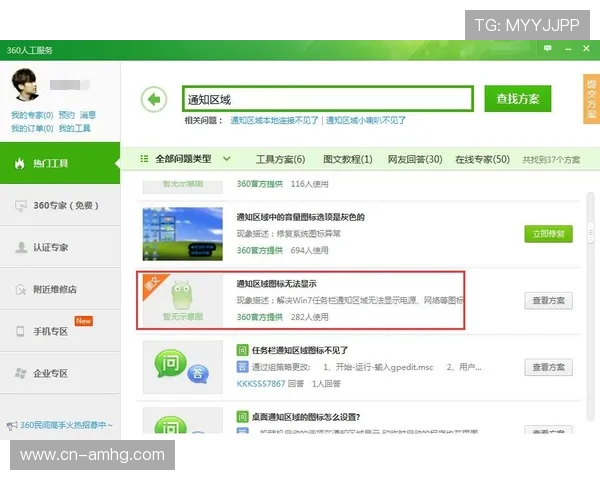Click the icon beside 企业专区
Viewport: 600px width, 480px height.
pyautogui.click(x=21, y=373)
